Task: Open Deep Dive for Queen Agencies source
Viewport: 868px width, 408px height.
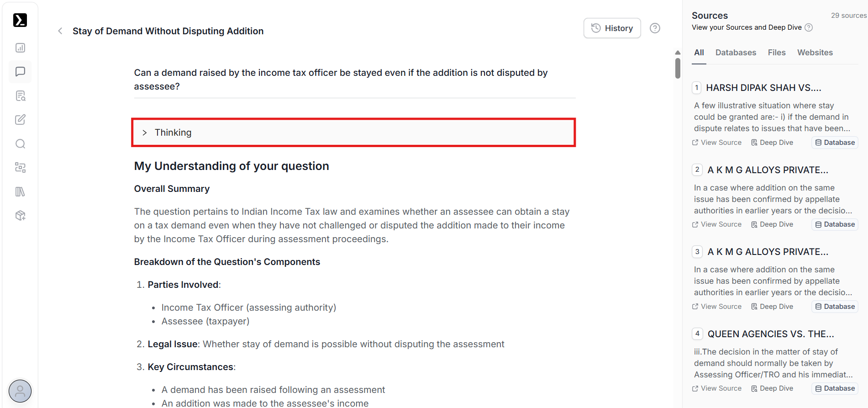Action: point(772,388)
